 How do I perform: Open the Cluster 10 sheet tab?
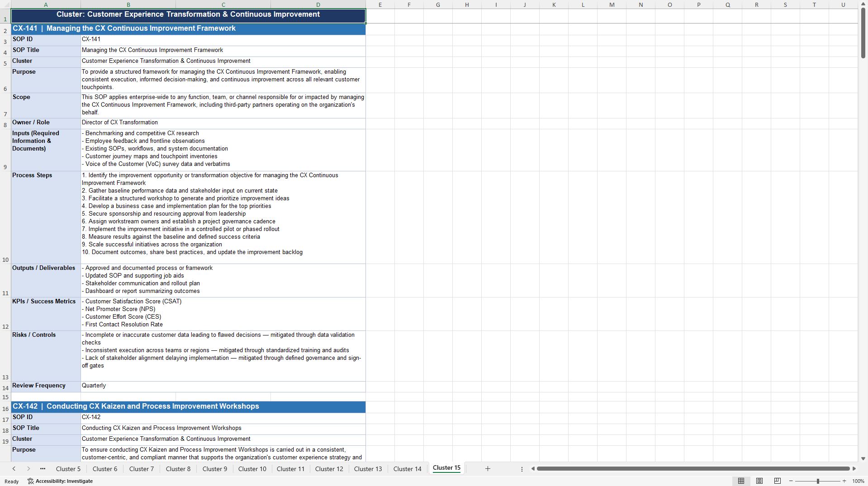coord(252,469)
